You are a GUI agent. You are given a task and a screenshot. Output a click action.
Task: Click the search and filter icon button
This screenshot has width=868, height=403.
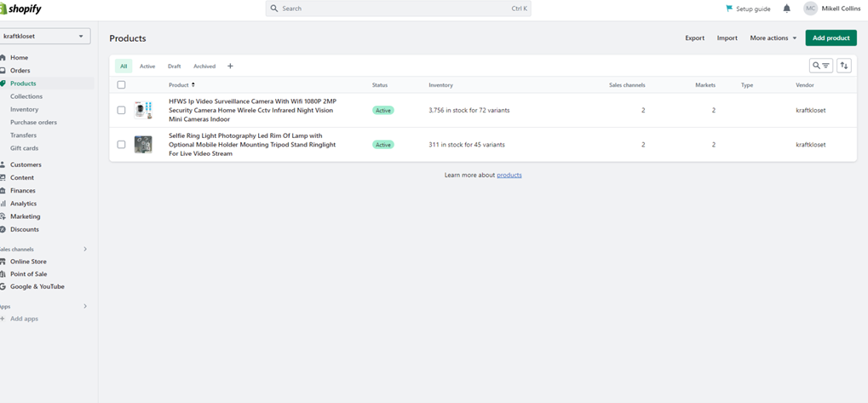821,66
